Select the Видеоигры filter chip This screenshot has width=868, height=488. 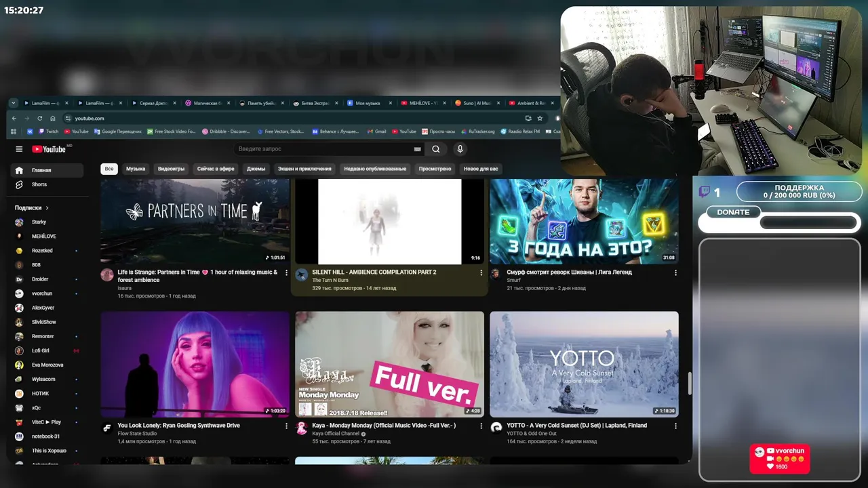(x=171, y=169)
